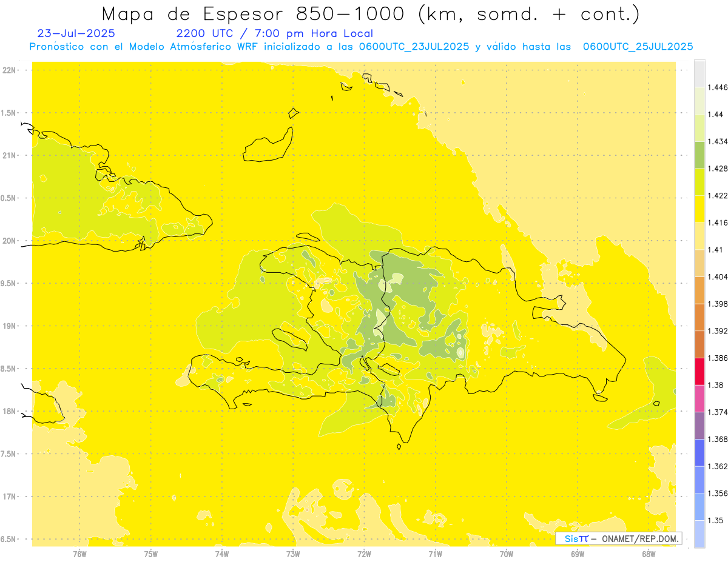This screenshot has height=562, width=728.
Task: Click the legend value '1.416'
Action: [x=717, y=222]
